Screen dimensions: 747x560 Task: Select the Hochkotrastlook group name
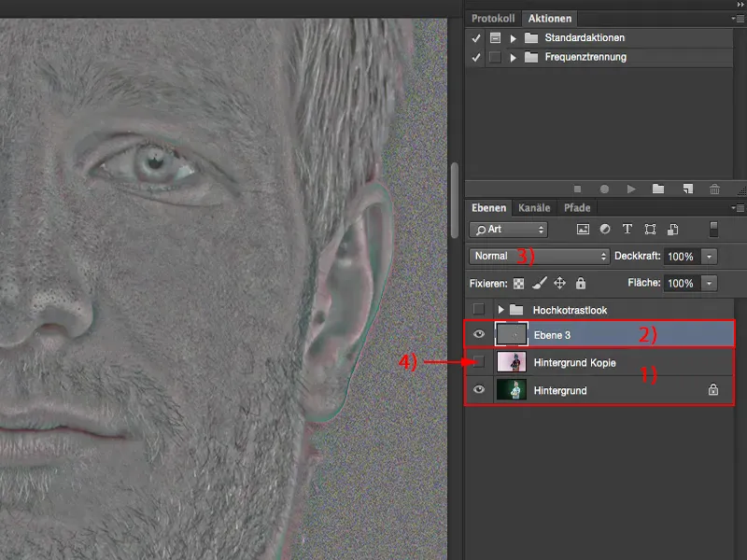(570, 311)
